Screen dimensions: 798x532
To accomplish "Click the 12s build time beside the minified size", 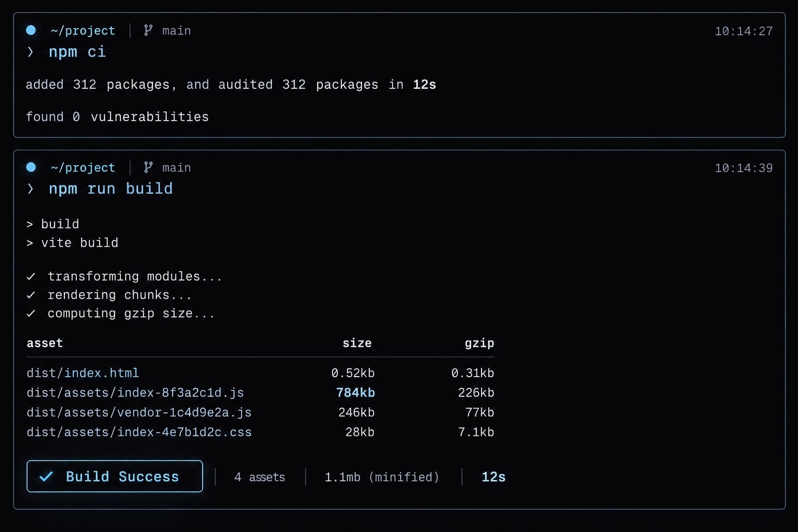I will pyautogui.click(x=494, y=477).
